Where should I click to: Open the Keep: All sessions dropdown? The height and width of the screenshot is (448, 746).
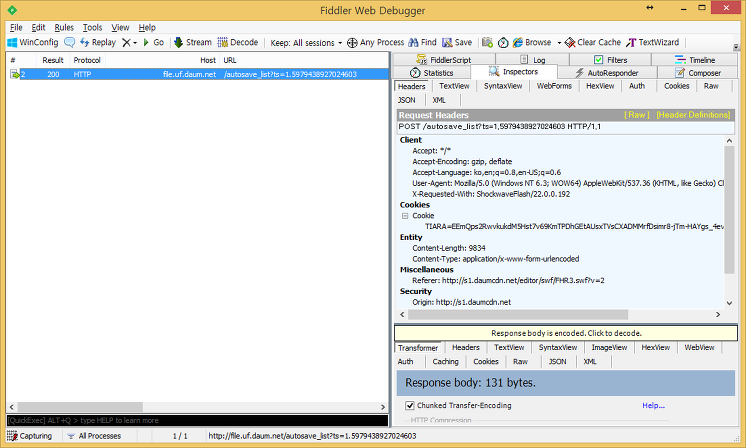click(306, 42)
